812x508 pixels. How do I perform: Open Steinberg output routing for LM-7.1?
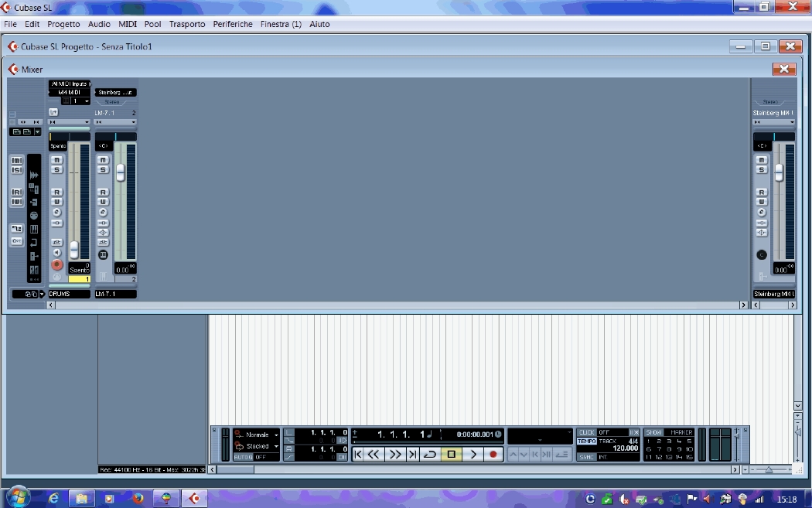point(115,92)
